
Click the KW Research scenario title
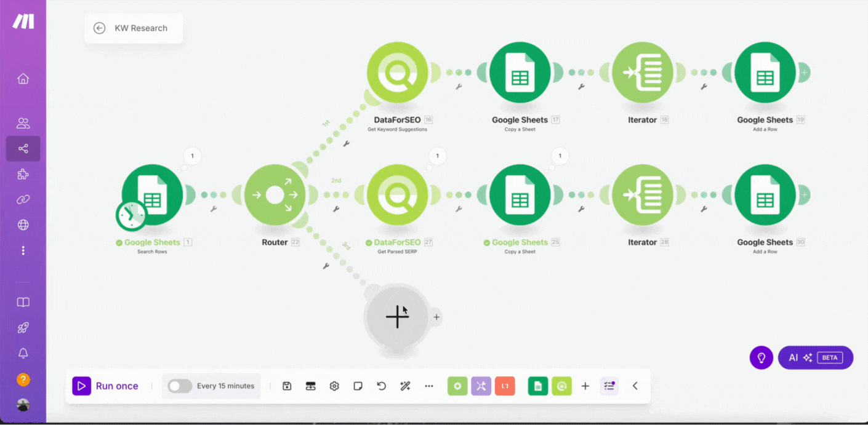click(141, 28)
